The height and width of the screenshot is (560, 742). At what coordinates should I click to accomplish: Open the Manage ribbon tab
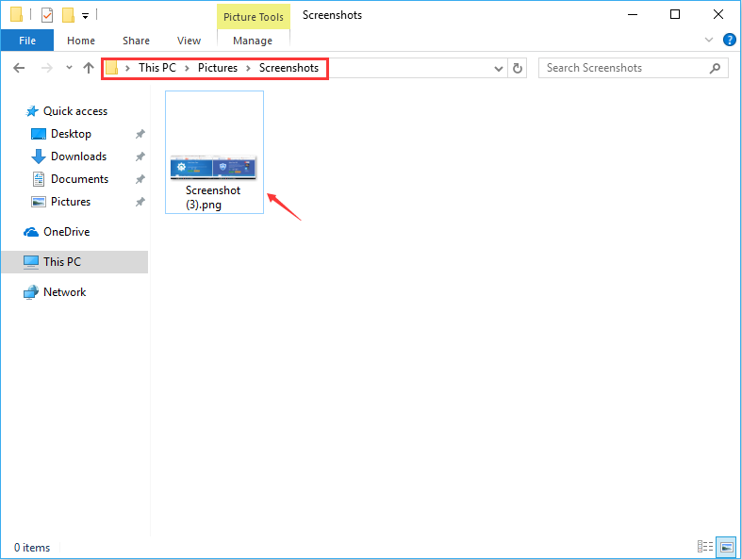tap(253, 41)
